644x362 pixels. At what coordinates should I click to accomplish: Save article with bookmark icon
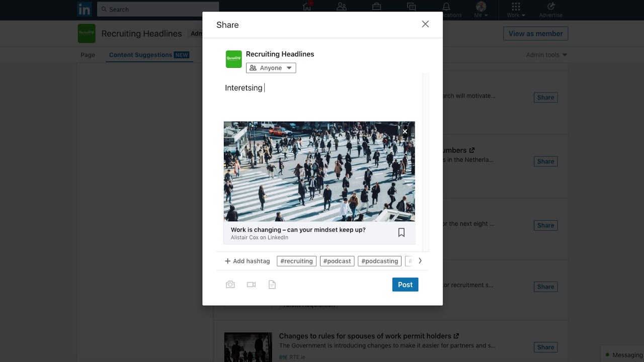[x=401, y=232]
